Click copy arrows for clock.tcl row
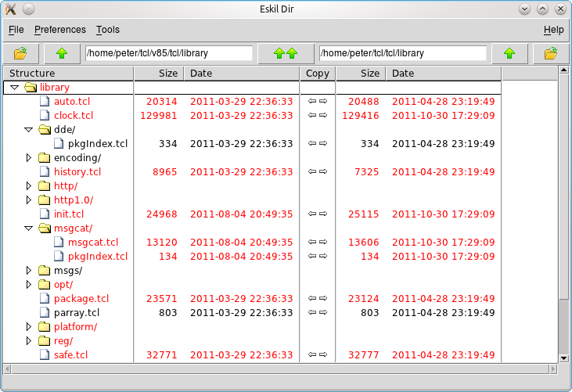Image resolution: width=572 pixels, height=392 pixels. pos(317,116)
